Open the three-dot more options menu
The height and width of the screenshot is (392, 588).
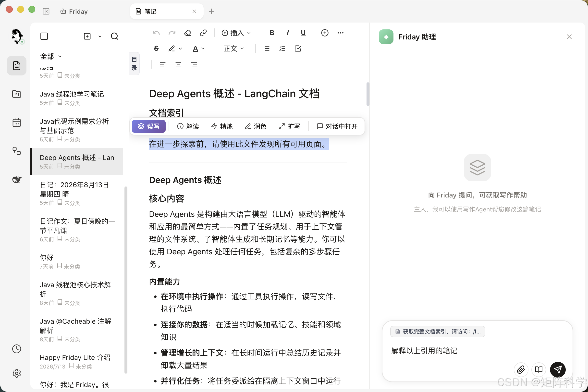341,33
